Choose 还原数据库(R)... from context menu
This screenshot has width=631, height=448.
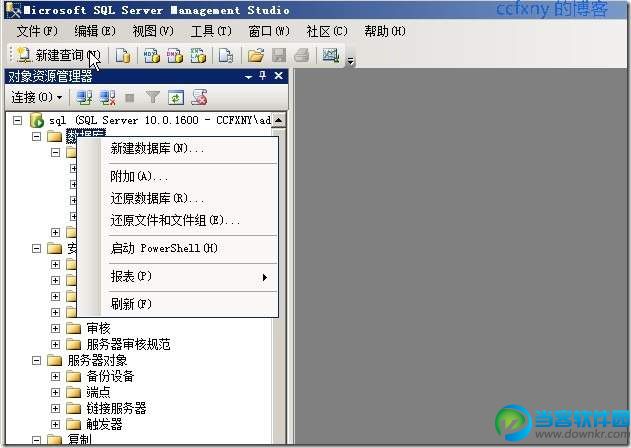(177, 198)
